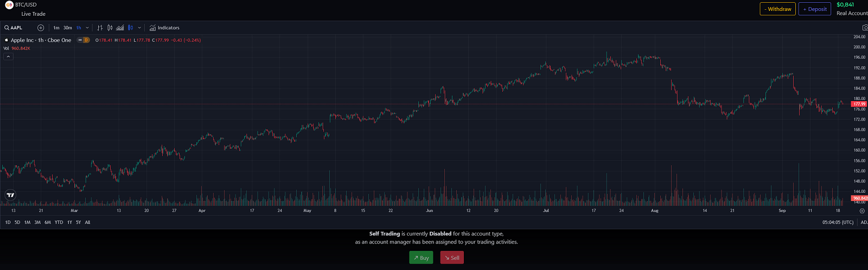This screenshot has height=270, width=868.
Task: Click the close value C177.99
Action: pyautogui.click(x=161, y=40)
